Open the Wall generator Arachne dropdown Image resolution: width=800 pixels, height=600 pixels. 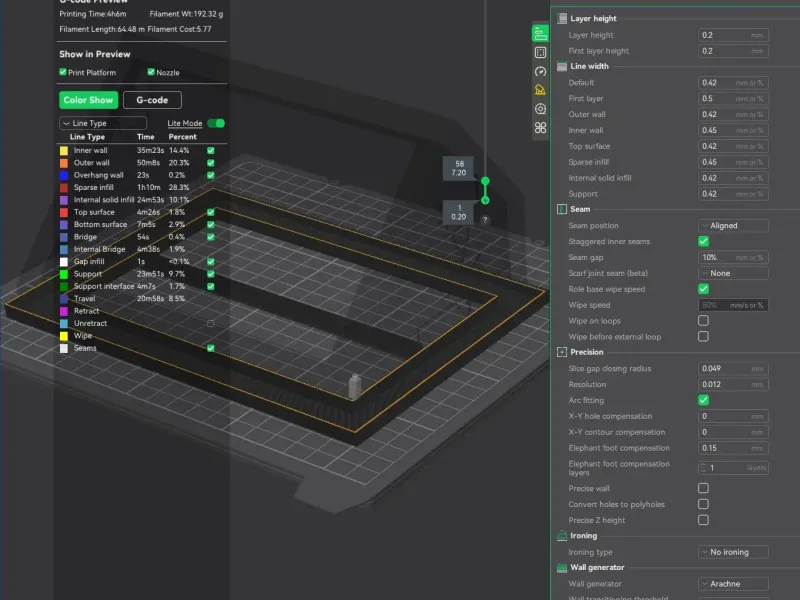point(733,584)
